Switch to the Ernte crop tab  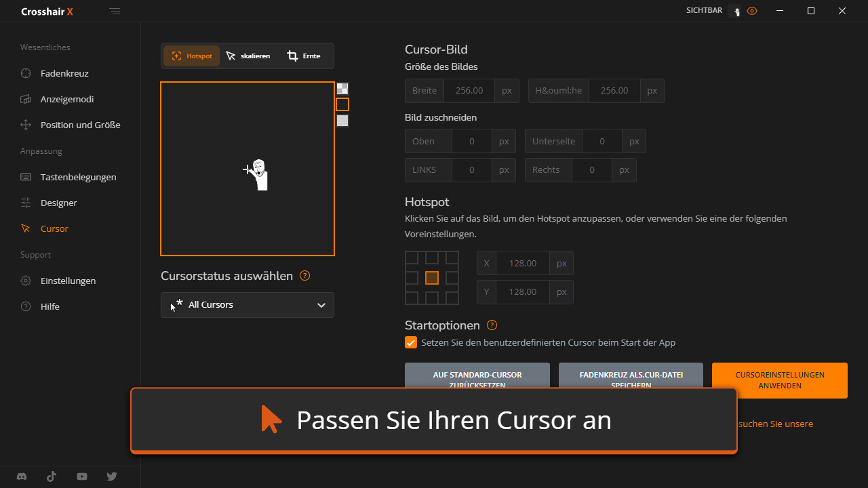point(303,56)
